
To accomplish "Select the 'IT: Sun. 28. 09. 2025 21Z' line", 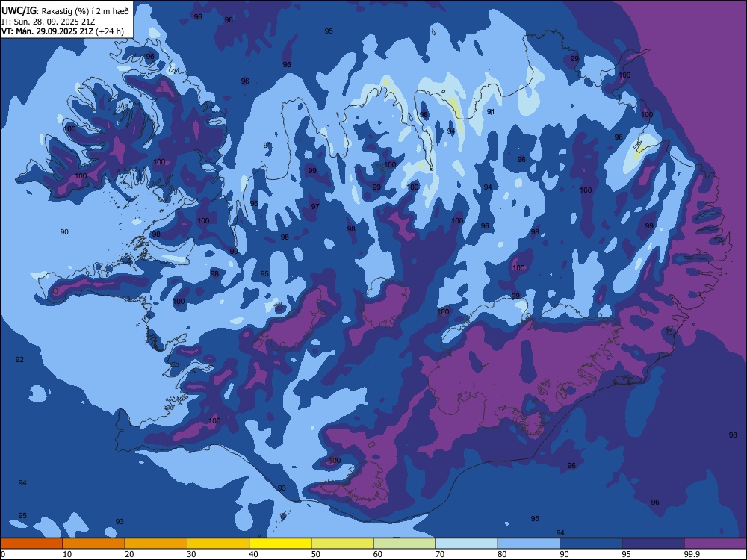I will 48,22.
